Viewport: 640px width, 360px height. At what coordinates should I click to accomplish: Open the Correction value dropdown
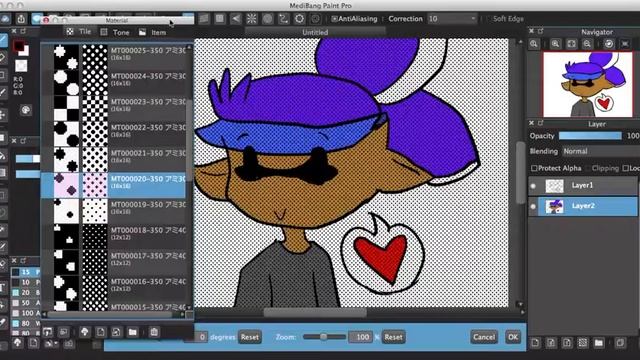point(452,19)
